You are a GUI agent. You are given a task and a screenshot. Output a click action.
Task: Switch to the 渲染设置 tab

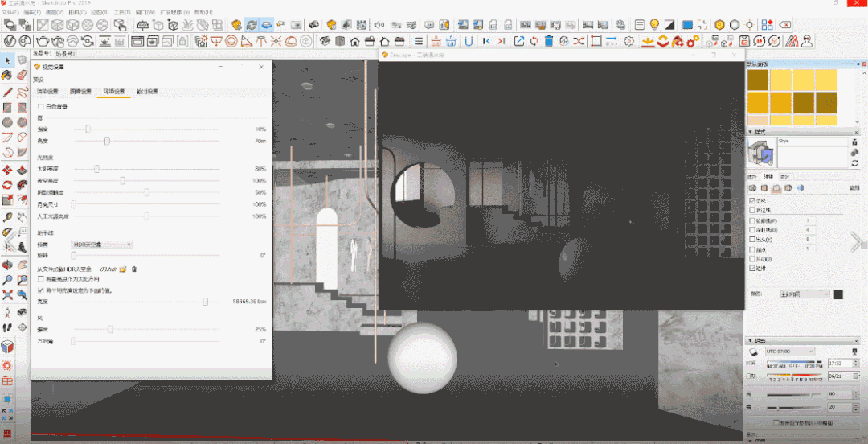[47, 92]
